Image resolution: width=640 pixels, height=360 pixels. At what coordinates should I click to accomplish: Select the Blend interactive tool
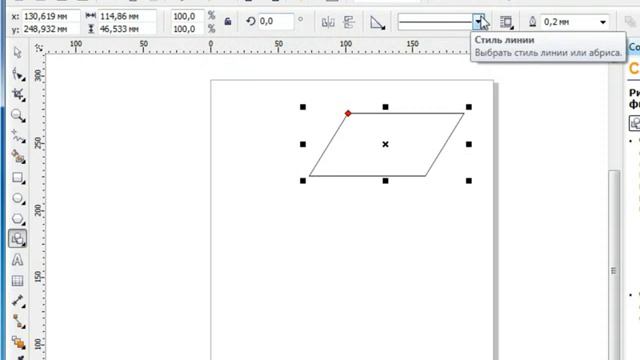(18, 342)
